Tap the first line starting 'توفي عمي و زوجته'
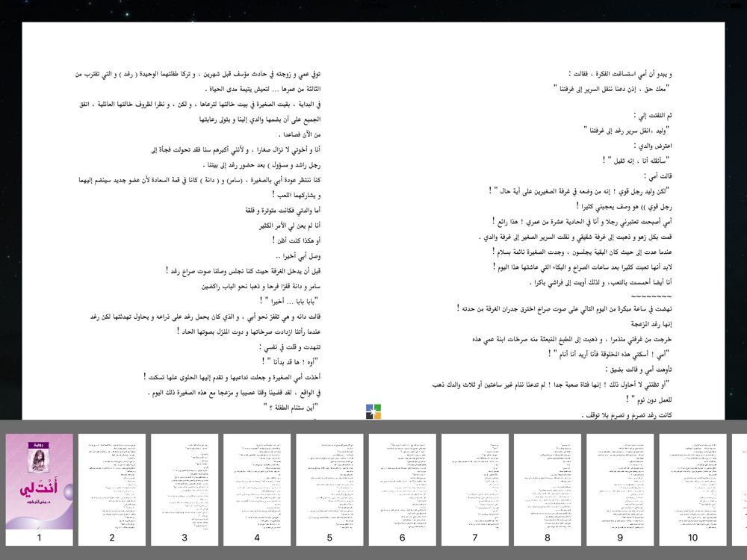Viewport: 747px width, 560px height. 198,74
